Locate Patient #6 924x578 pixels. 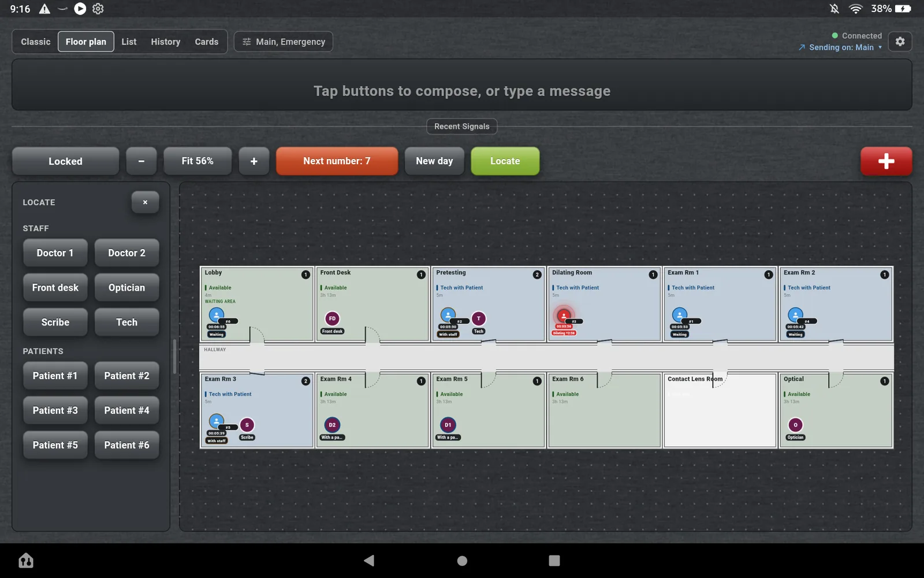pos(127,445)
